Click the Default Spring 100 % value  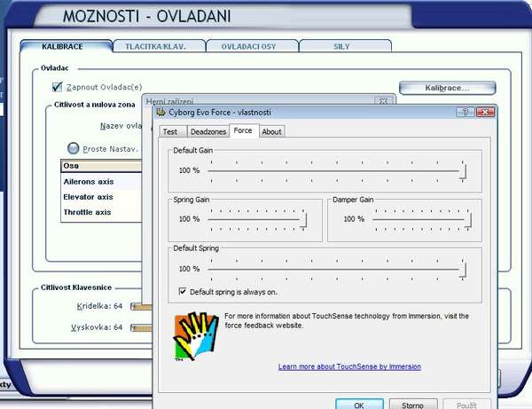(x=189, y=269)
